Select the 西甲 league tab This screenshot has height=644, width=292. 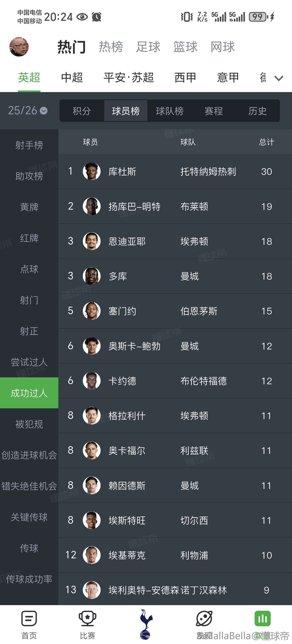click(x=185, y=78)
